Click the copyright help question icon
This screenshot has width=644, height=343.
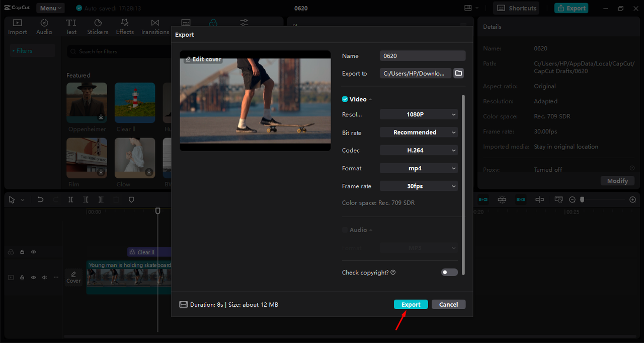393,272
